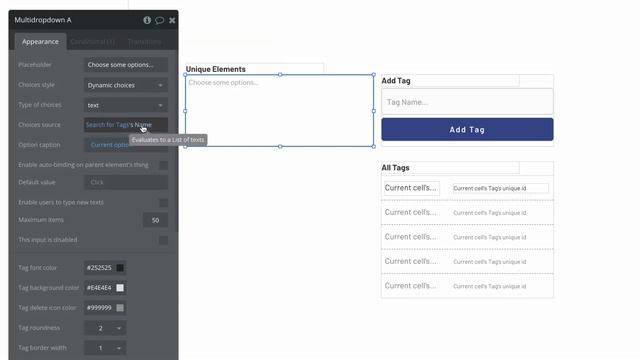Viewport: 640px width, 360px height.
Task: Switch to the Appearance tab
Action: coord(40,42)
